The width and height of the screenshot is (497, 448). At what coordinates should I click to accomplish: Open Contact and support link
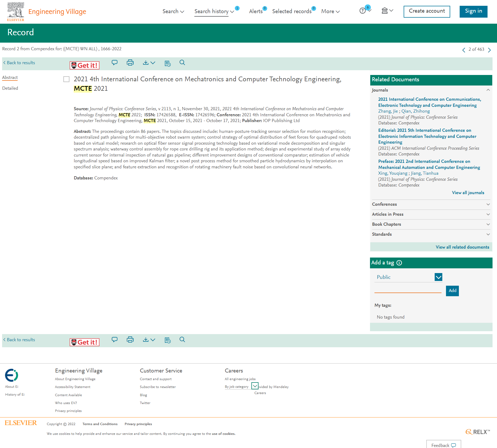(x=156, y=379)
